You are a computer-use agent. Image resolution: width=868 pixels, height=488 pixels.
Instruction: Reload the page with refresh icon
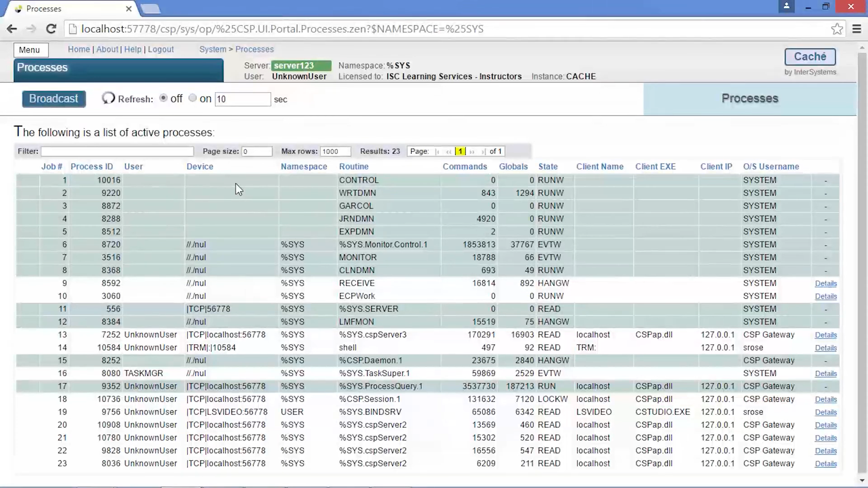coord(51,29)
